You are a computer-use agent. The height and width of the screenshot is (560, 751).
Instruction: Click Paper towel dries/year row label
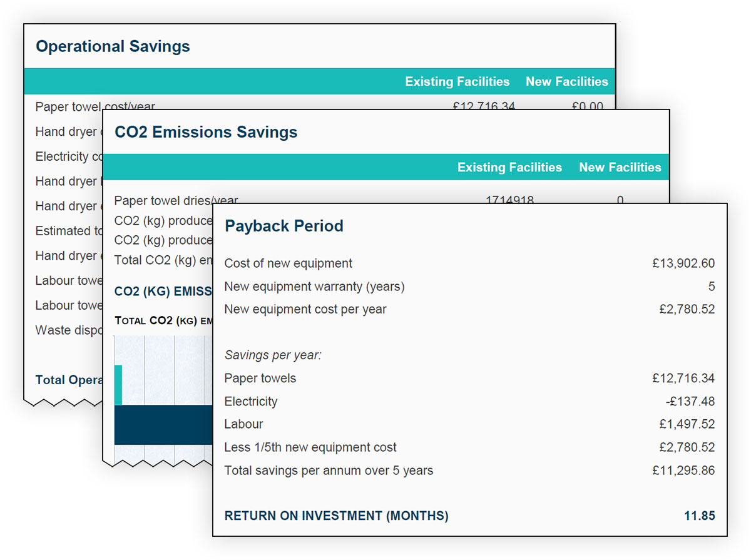176,200
